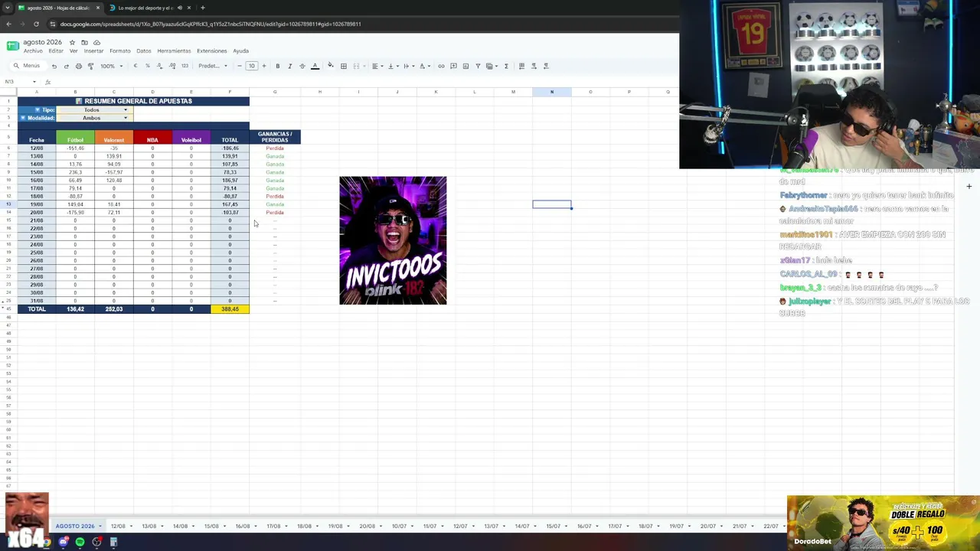Image resolution: width=980 pixels, height=551 pixels.
Task: Select column N header
Action: click(x=552, y=92)
